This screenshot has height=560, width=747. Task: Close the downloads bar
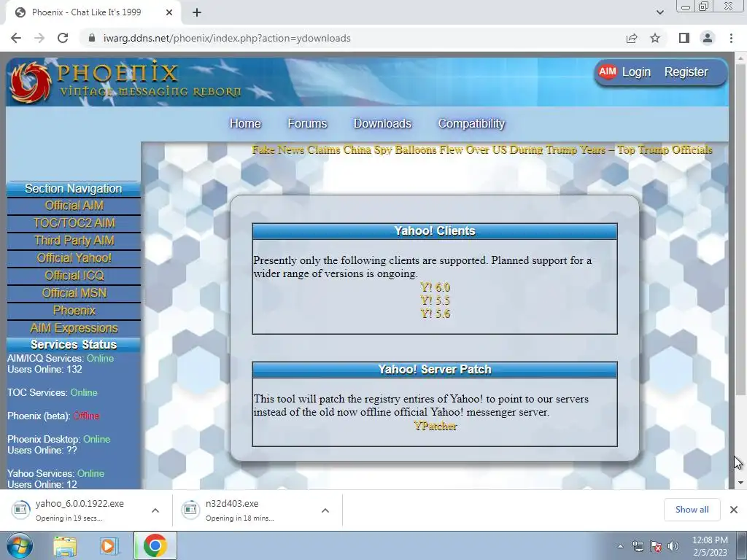734,510
